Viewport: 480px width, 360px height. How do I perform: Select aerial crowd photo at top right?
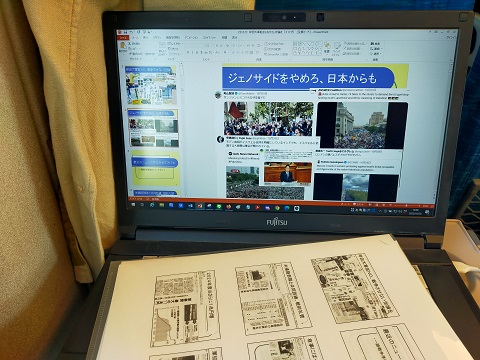point(362,125)
